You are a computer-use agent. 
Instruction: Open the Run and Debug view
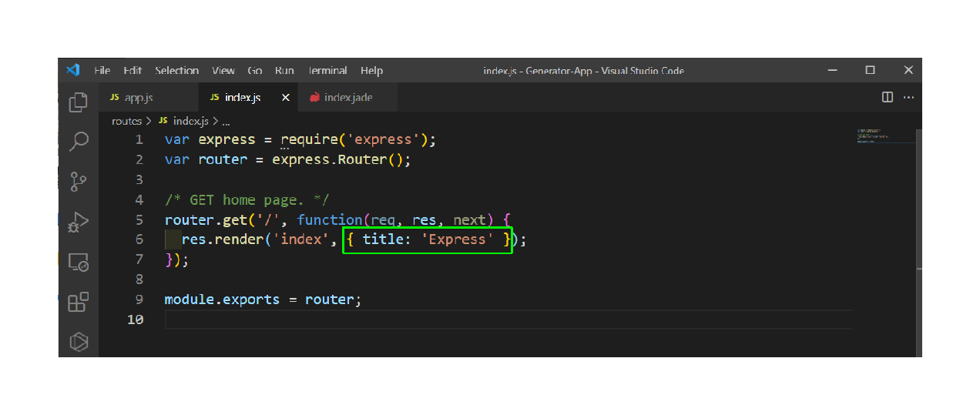click(x=79, y=223)
